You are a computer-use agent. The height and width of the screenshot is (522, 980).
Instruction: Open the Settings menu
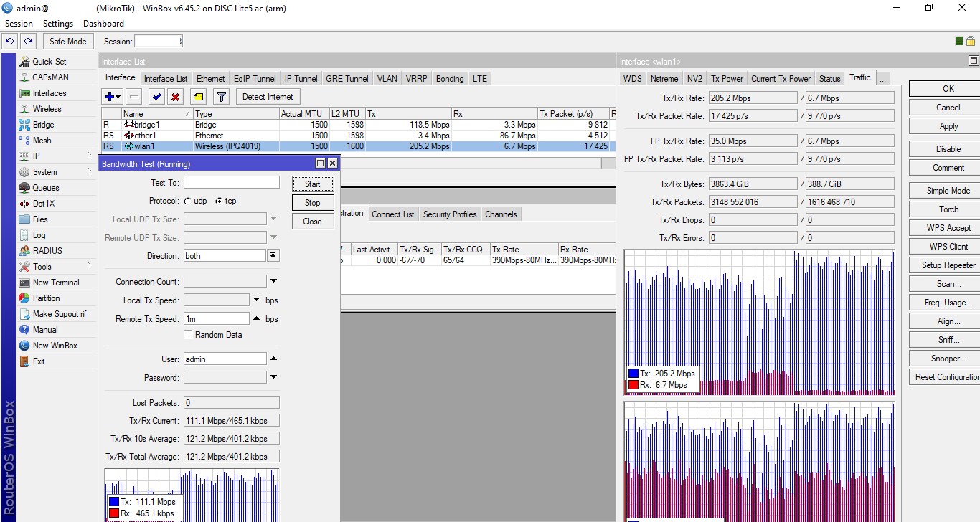pos(58,24)
